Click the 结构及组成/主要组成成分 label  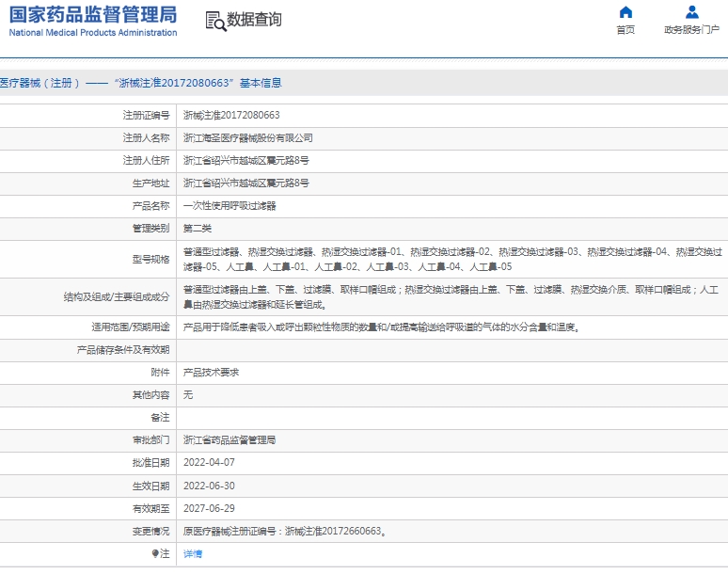pos(117,297)
